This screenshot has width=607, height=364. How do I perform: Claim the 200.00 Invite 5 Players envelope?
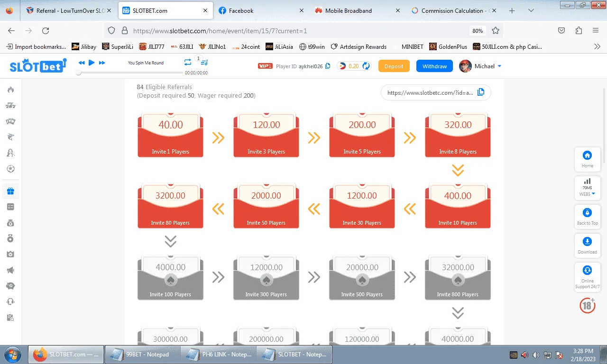362,135
